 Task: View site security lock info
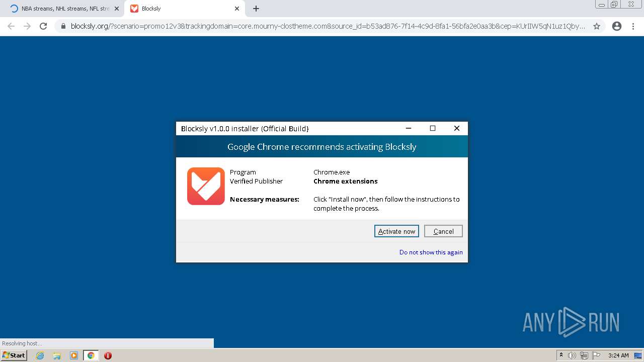[x=63, y=26]
